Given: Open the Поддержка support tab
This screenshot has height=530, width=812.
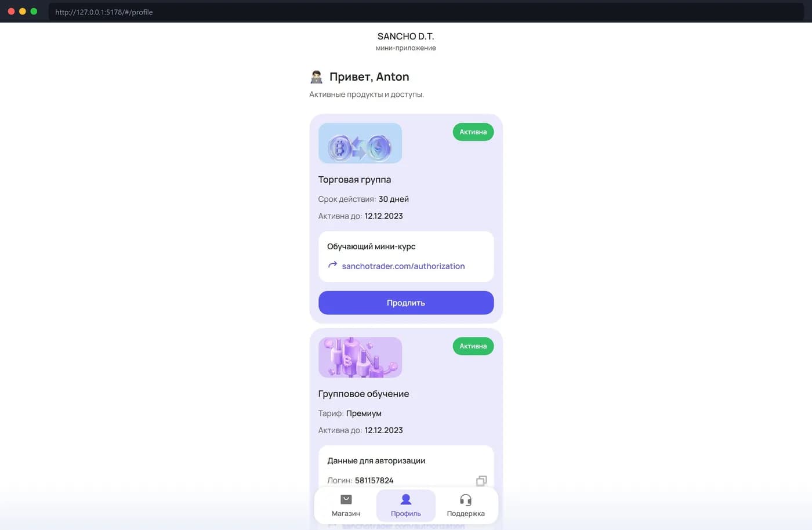Looking at the screenshot, I should (x=465, y=506).
